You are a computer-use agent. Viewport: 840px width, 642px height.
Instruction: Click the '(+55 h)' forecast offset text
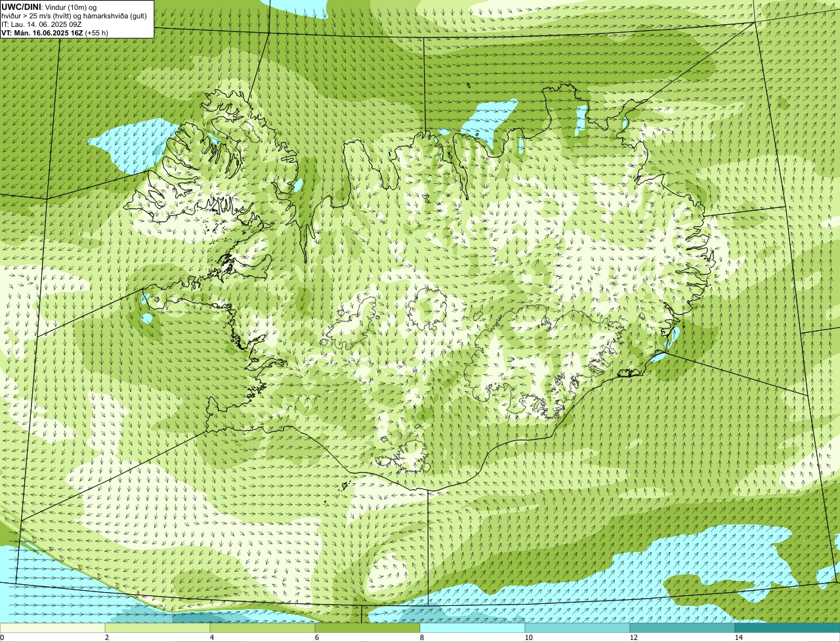(96, 33)
